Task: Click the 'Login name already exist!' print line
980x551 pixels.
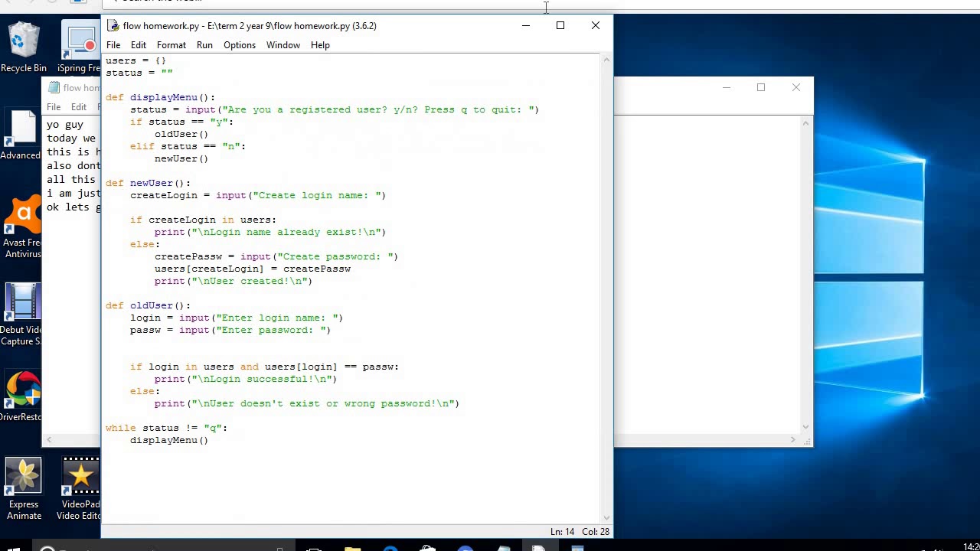Action: pos(270,232)
